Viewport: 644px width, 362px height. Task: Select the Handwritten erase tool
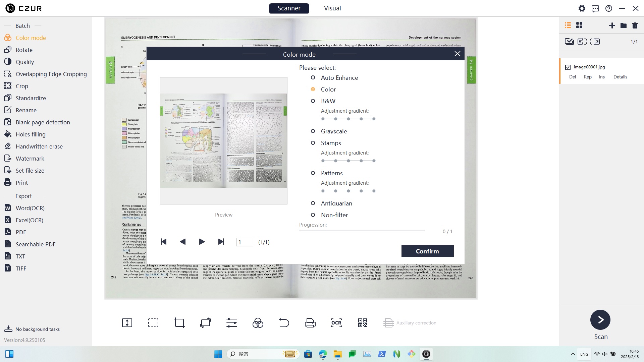coord(39,146)
